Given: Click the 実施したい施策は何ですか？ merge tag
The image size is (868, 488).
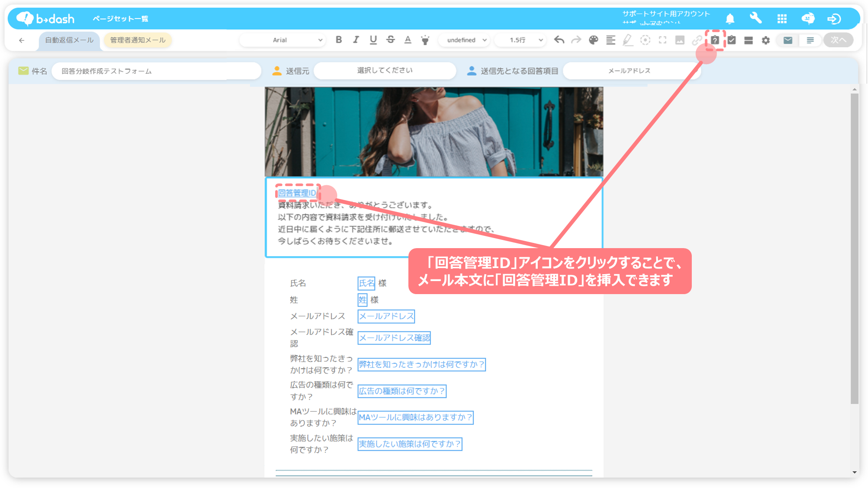Looking at the screenshot, I should [x=410, y=444].
